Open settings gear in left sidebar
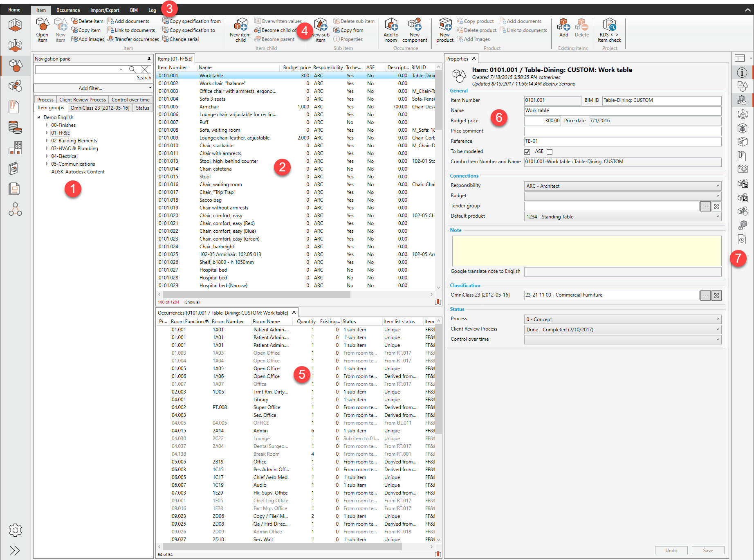Screen dimensions: 754x560 pyautogui.click(x=15, y=530)
